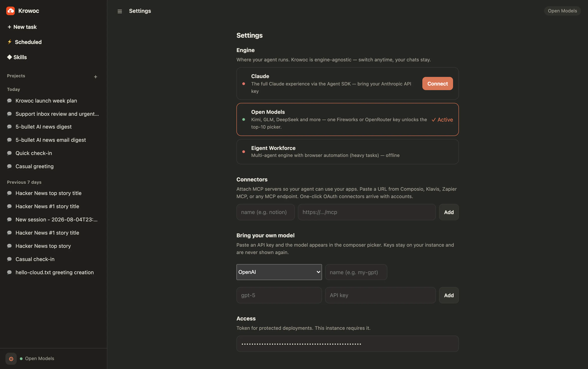The image size is (588, 369).
Task: Click chat icon beside Krowoc launch week plan
Action: (x=9, y=101)
